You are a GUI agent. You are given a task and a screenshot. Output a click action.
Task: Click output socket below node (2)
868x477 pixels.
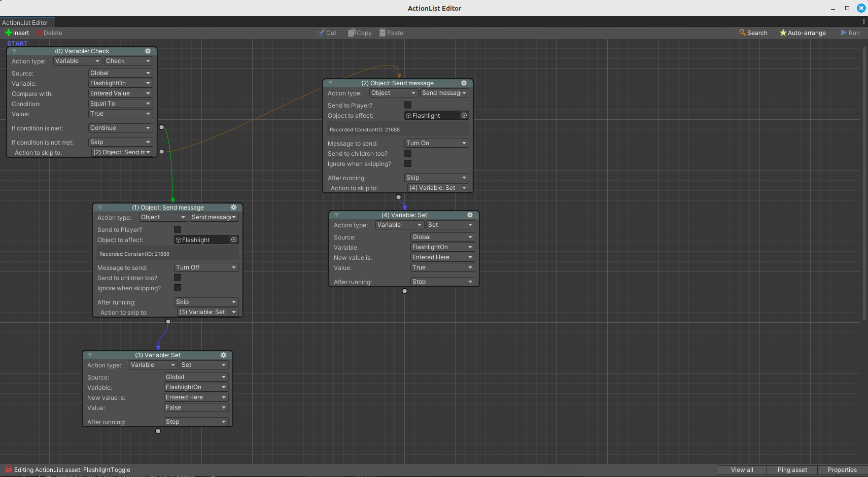[399, 197]
